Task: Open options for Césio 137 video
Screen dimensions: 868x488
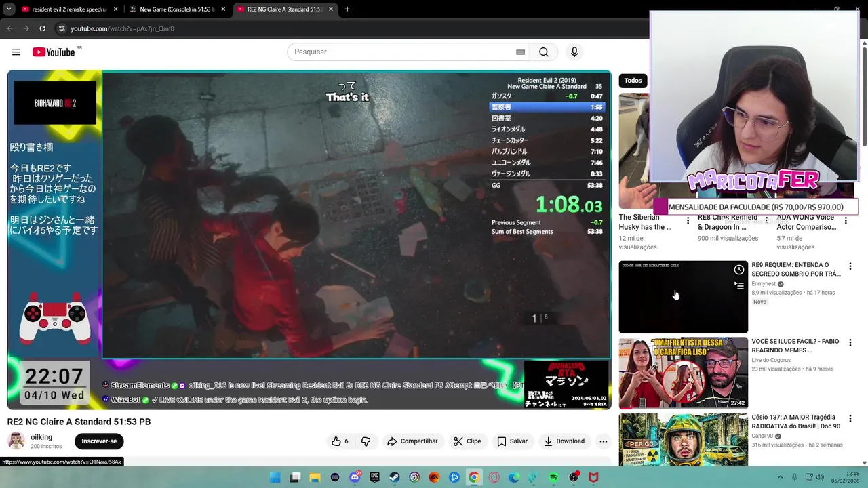Action: 850,419
